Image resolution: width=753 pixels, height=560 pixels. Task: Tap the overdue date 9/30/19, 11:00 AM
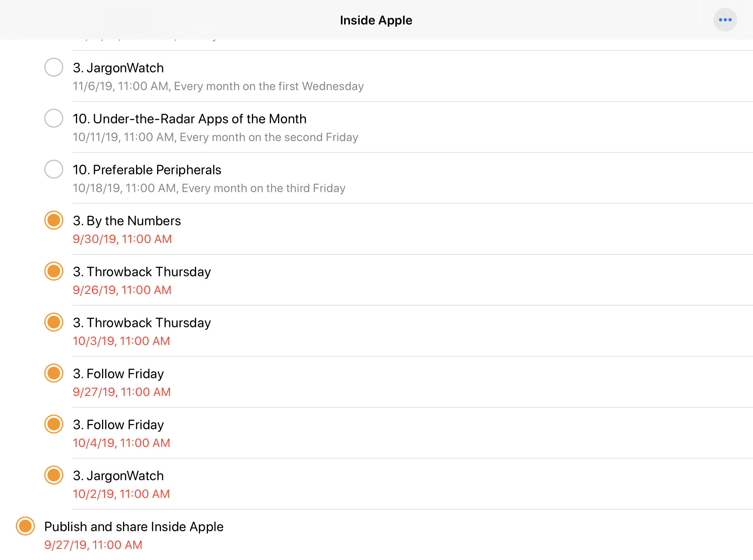(x=122, y=239)
